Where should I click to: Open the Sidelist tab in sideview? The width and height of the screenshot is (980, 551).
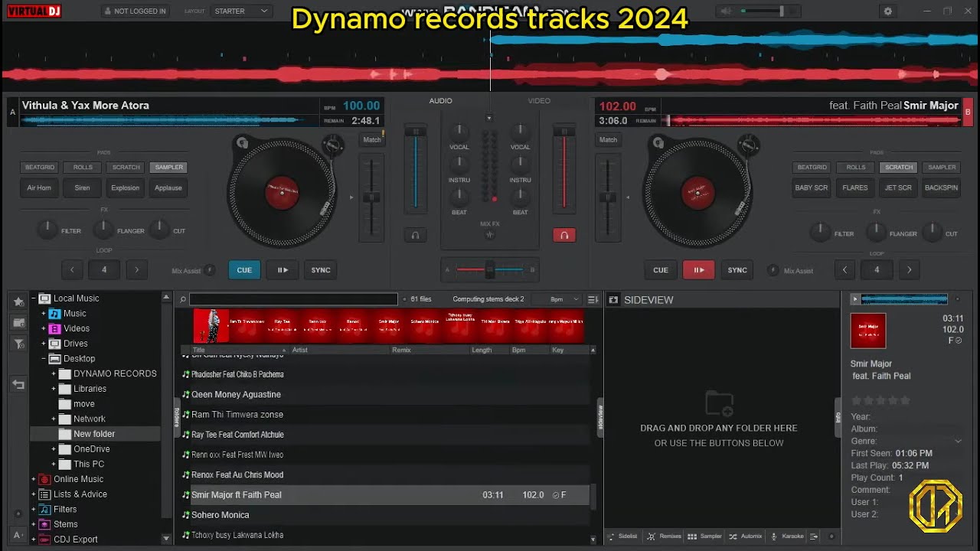(x=622, y=536)
